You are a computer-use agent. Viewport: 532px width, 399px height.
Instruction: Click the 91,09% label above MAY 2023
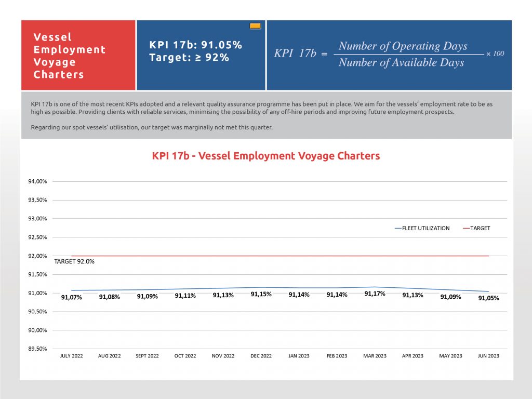click(x=450, y=297)
